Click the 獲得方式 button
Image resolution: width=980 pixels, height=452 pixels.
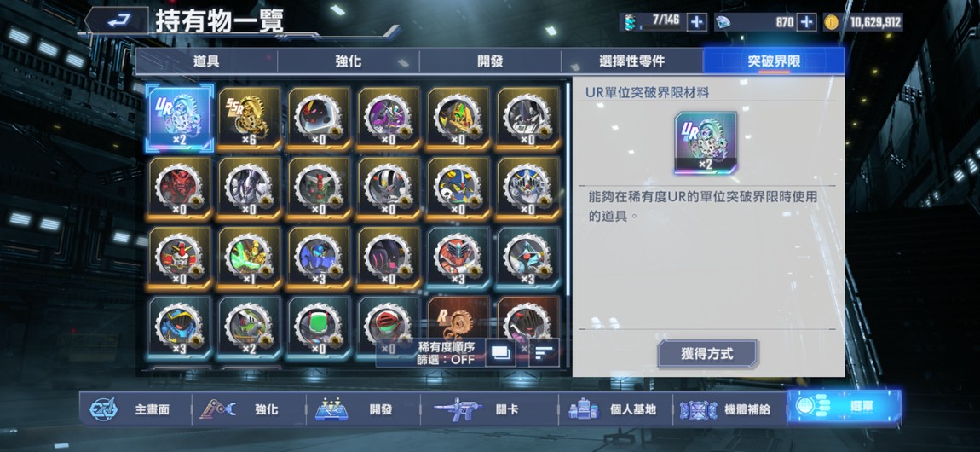[x=706, y=354]
